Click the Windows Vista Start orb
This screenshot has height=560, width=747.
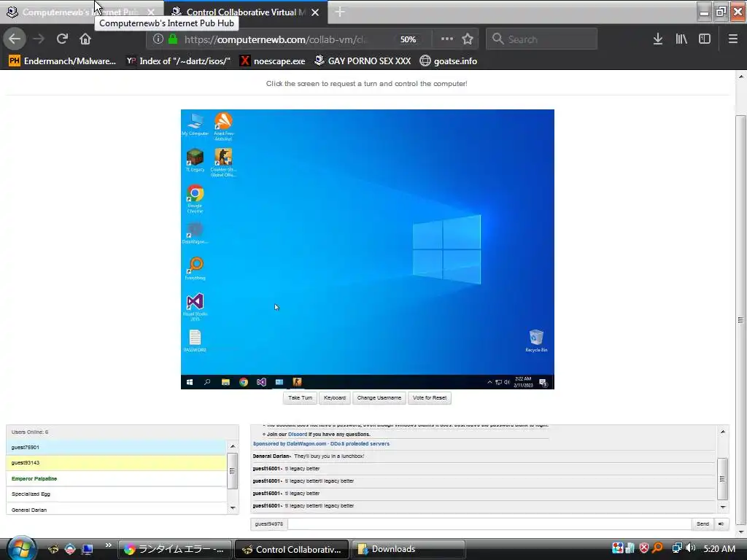20,548
